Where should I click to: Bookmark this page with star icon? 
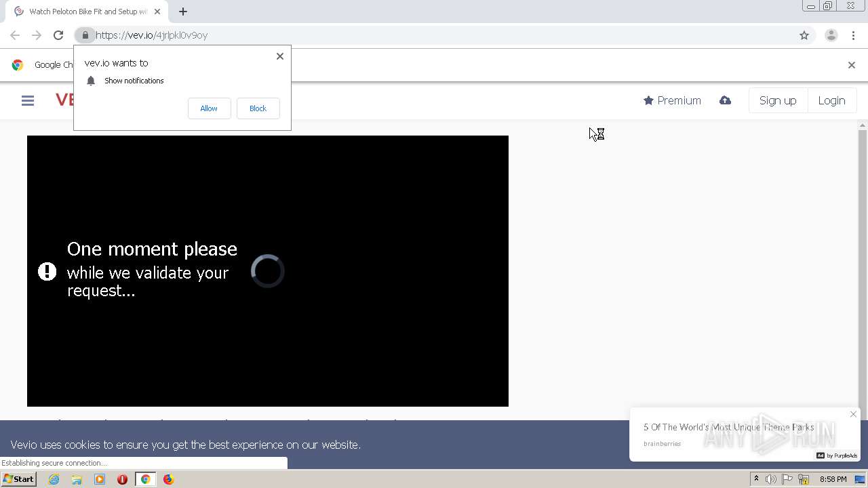click(x=804, y=35)
